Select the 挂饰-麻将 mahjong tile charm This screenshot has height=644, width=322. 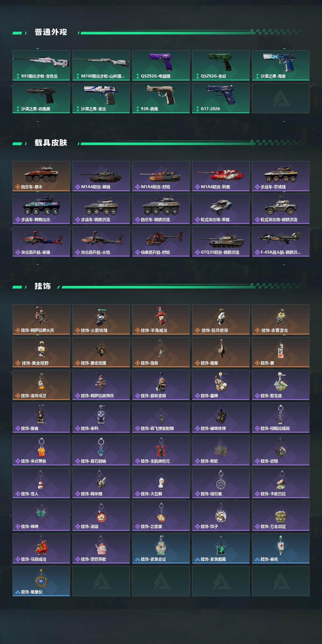(x=281, y=548)
